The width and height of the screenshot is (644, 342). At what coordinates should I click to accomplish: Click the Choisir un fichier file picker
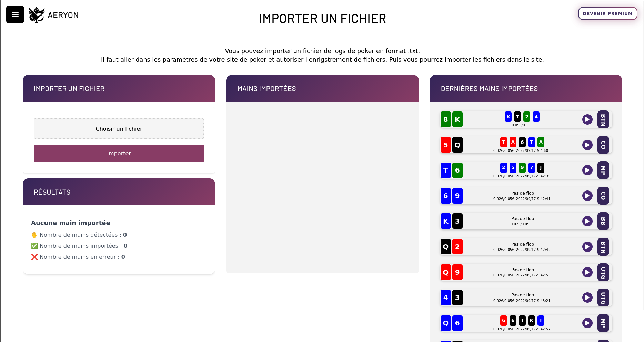[x=119, y=129]
